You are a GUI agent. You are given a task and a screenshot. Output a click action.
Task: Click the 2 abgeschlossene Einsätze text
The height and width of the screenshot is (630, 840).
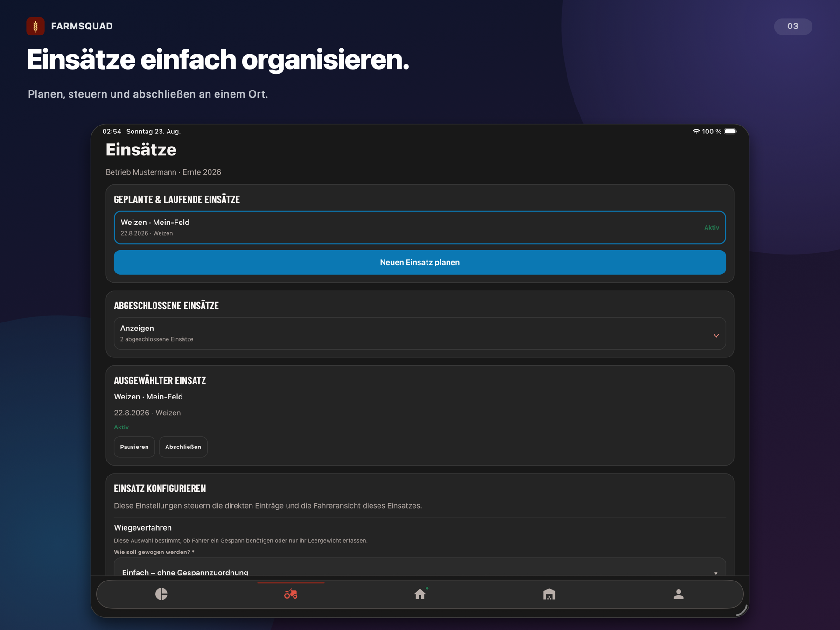157,339
